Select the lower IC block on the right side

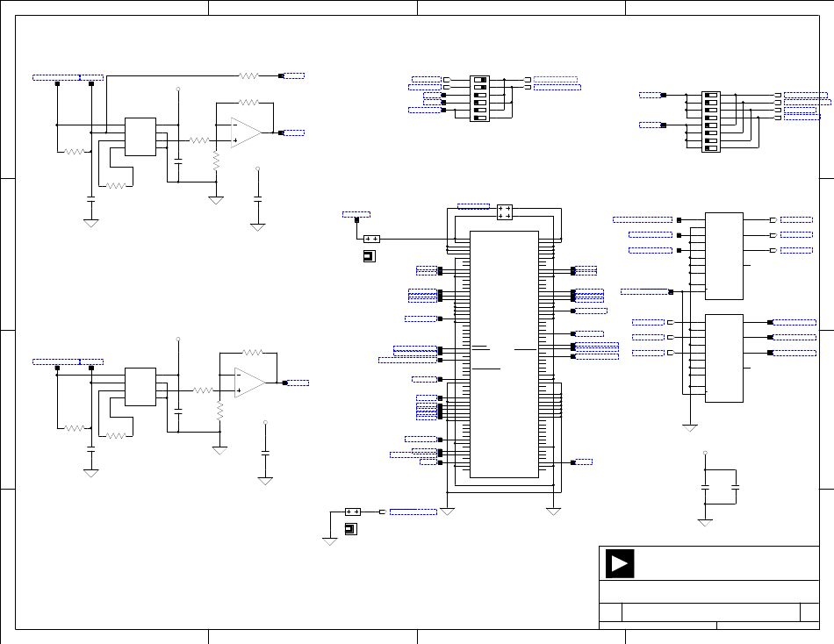(724, 359)
